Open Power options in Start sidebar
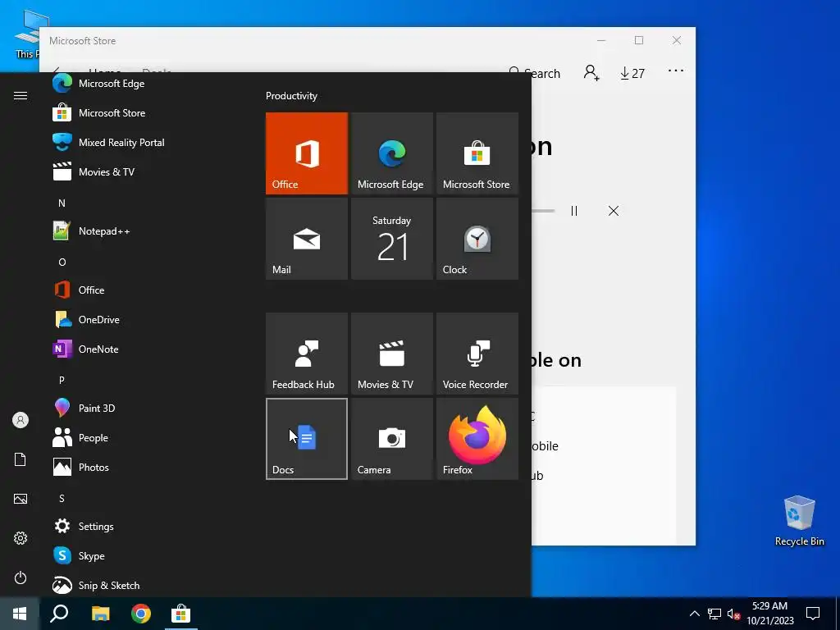Image resolution: width=840 pixels, height=630 pixels. (x=21, y=577)
